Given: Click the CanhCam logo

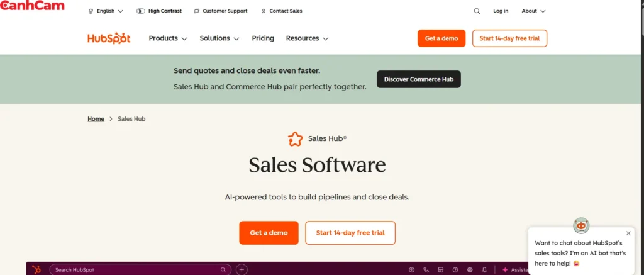Looking at the screenshot, I should click(x=33, y=6).
